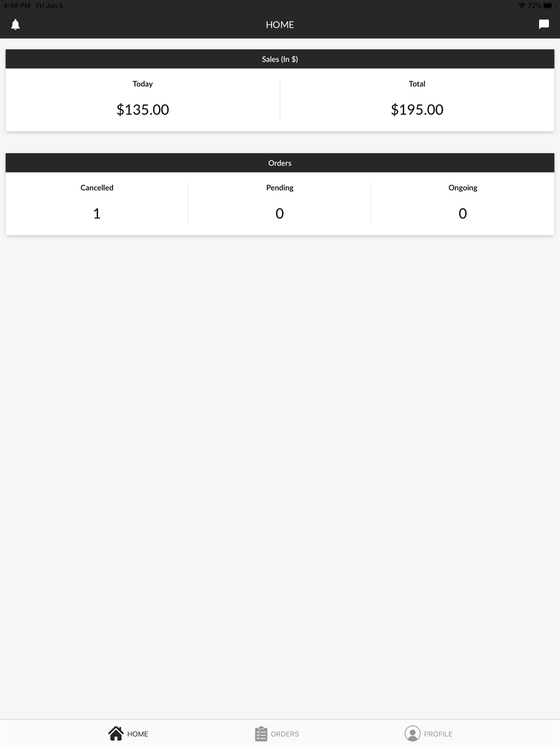Open the PROFILE tab label
This screenshot has height=747, width=560.
(438, 734)
